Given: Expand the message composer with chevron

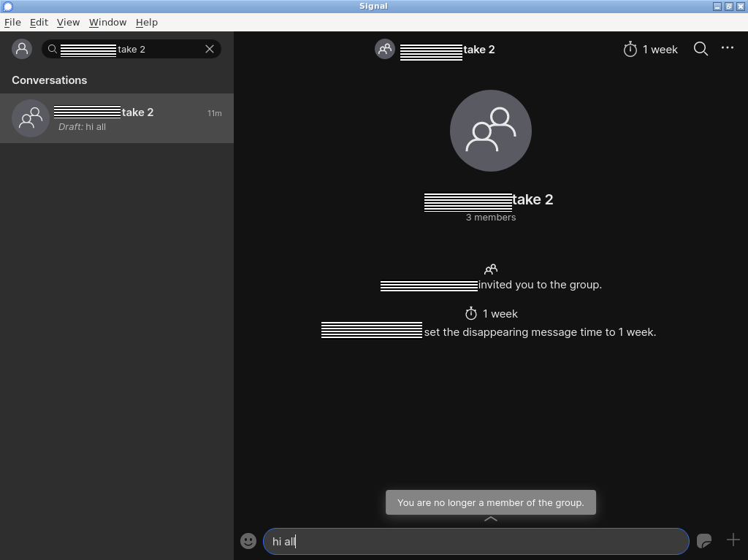Looking at the screenshot, I should pyautogui.click(x=491, y=519).
